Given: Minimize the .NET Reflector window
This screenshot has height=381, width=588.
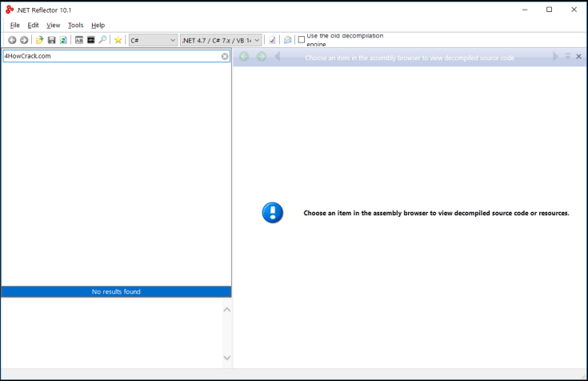Looking at the screenshot, I should [x=525, y=10].
